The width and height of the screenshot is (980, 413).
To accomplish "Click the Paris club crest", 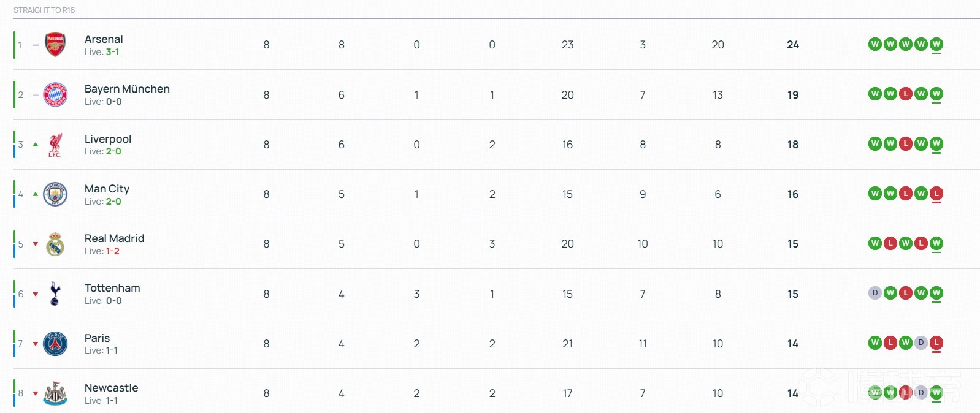I will click(55, 344).
